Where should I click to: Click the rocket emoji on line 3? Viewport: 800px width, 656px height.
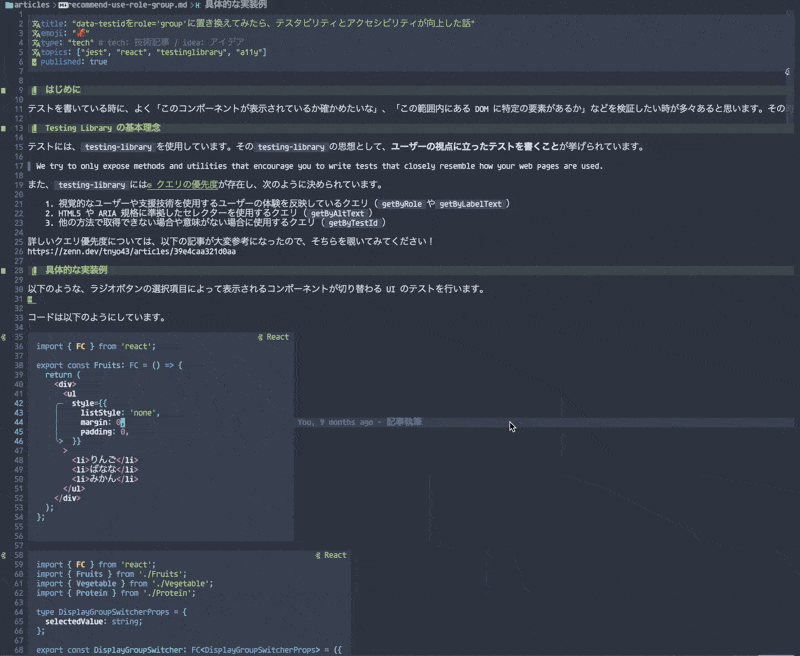pyautogui.click(x=81, y=33)
